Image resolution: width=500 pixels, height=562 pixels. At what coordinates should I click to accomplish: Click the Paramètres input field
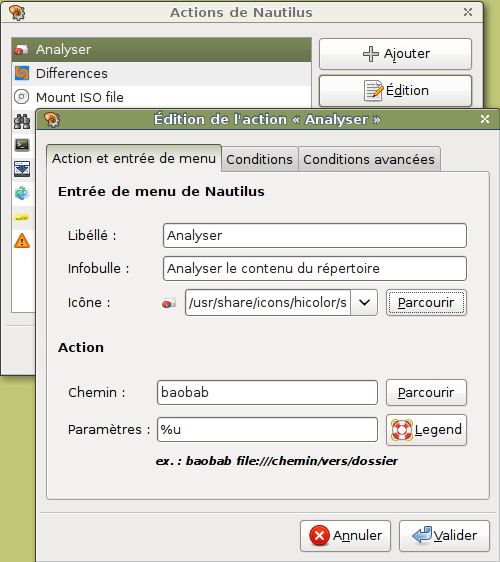267,429
